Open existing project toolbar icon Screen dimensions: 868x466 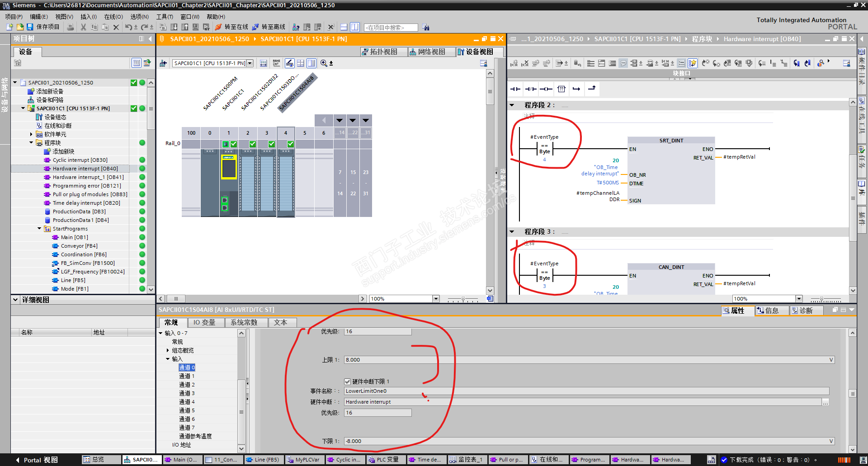point(20,27)
